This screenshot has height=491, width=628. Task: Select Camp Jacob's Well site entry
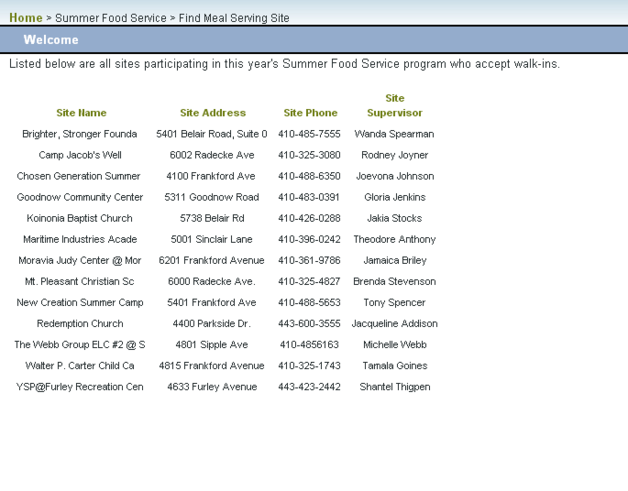click(x=80, y=155)
